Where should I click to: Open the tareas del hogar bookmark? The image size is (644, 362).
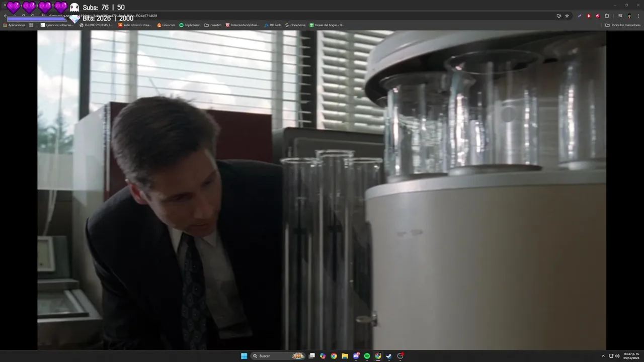(327, 25)
